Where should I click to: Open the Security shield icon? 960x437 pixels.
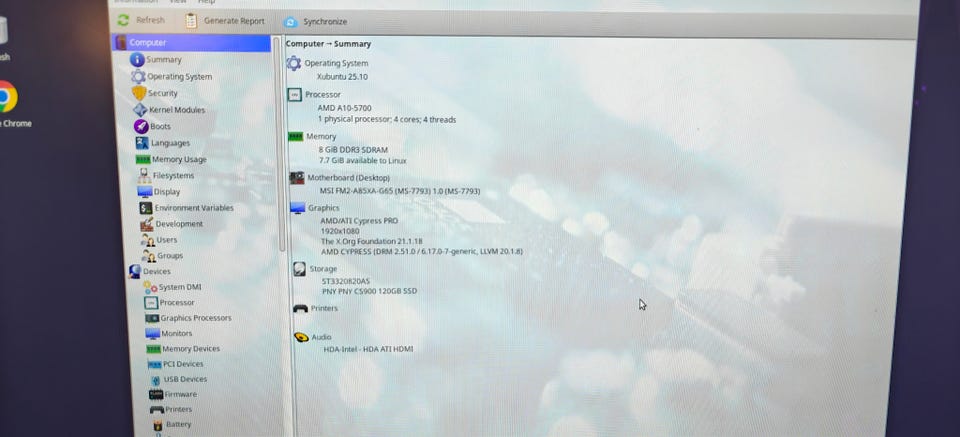tap(140, 93)
